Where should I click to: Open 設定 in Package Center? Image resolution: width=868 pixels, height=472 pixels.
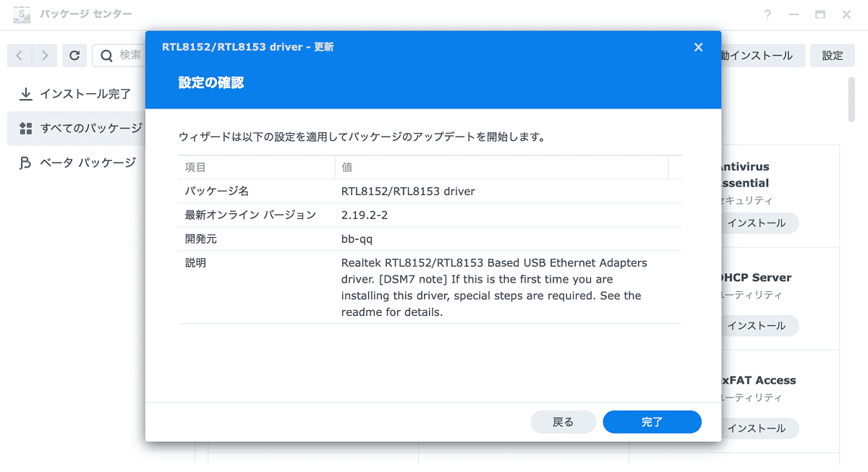[833, 55]
